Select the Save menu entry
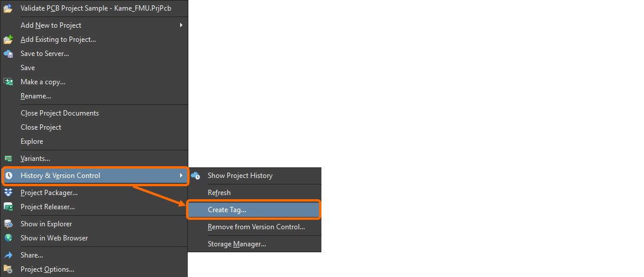644x277 pixels. (94, 67)
